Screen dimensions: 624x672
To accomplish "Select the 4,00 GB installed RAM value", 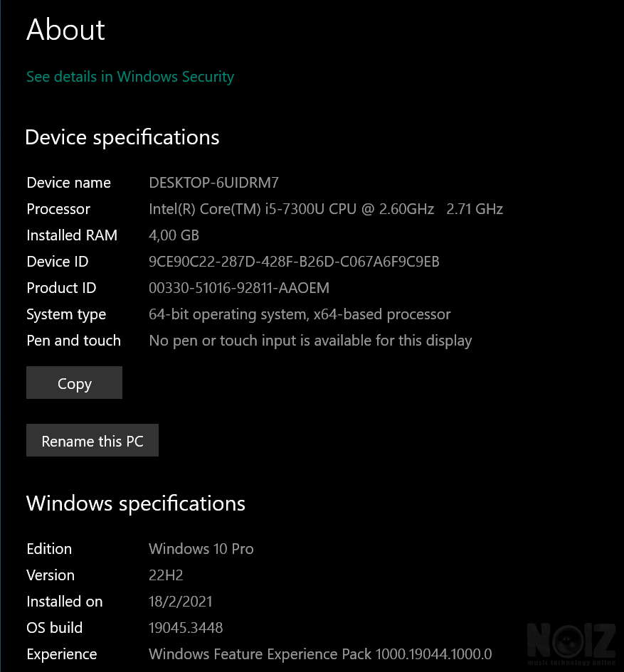I will click(x=174, y=235).
